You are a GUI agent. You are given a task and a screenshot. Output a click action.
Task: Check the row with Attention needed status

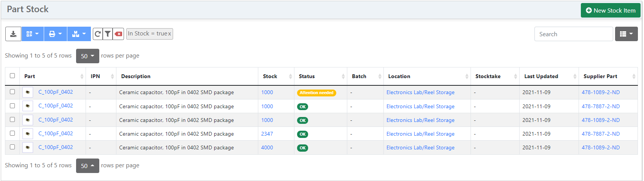[x=13, y=92]
